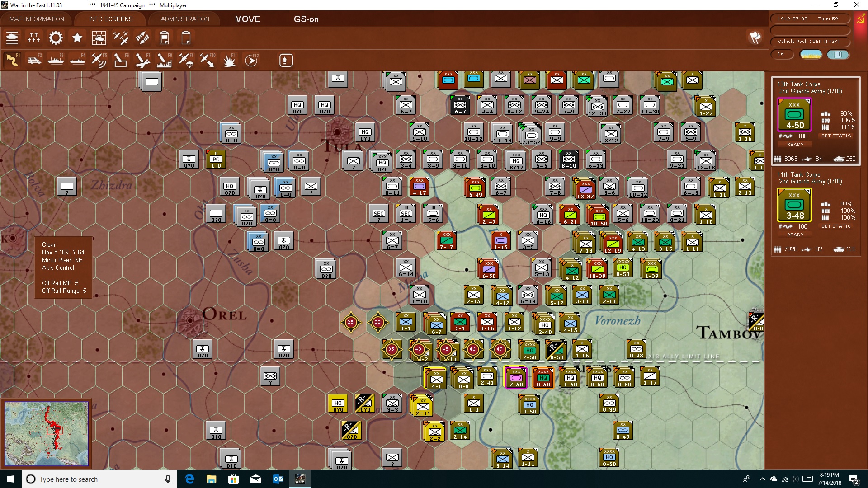The image size is (868, 488).
Task: Select victory marker numbered 46
Action: 473,349
